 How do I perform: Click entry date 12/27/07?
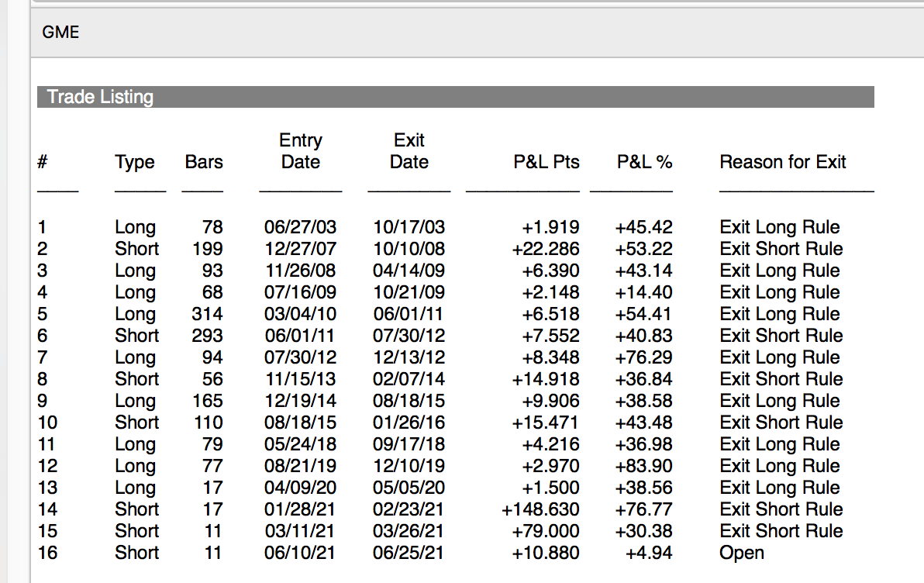click(x=300, y=249)
